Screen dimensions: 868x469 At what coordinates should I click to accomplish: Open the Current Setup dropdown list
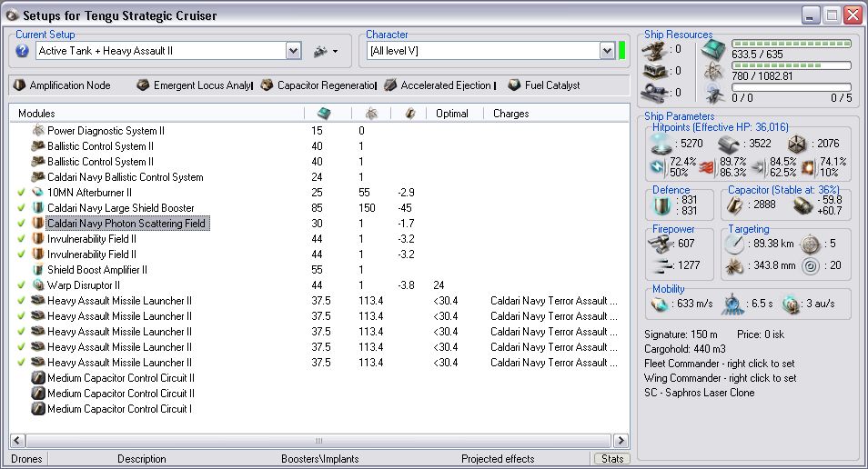pos(293,52)
